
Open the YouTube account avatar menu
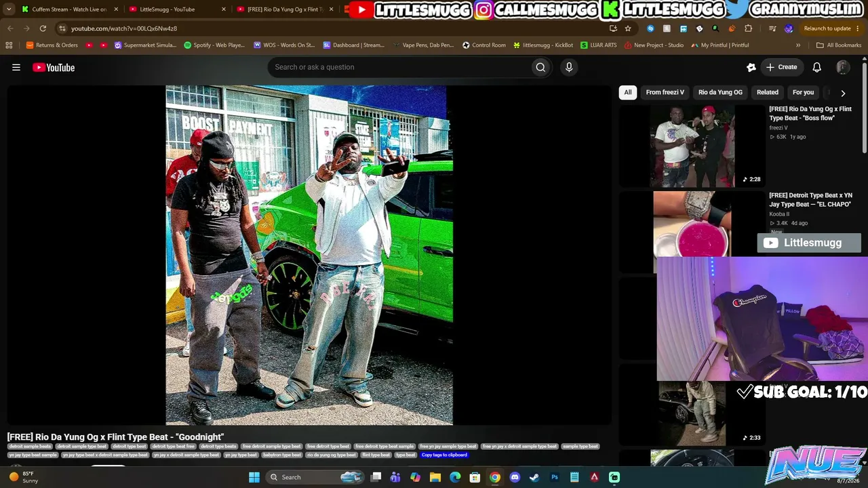[843, 67]
